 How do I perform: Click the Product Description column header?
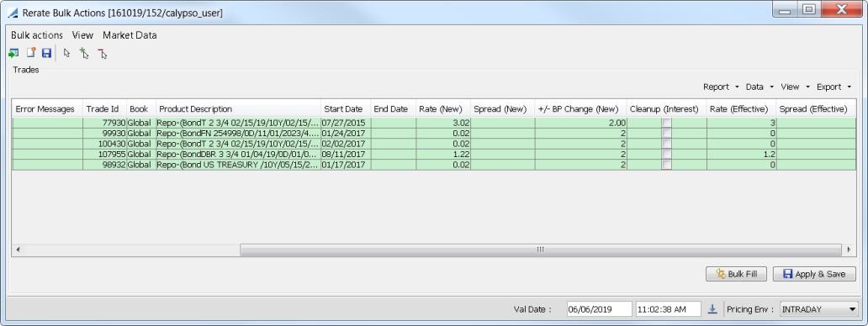click(x=238, y=109)
